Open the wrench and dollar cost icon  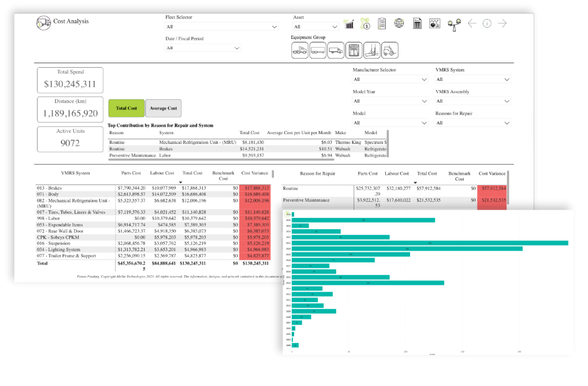365,24
